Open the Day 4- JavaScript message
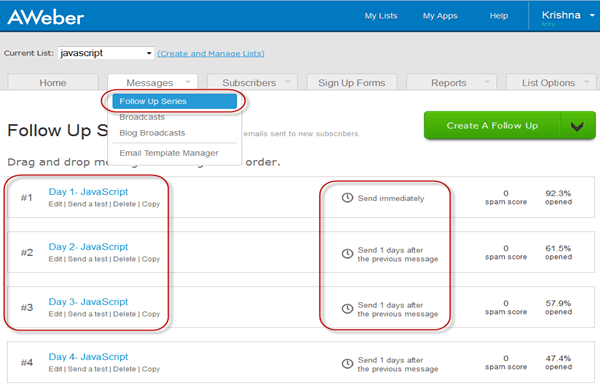This screenshot has height=385, width=600. [88, 357]
